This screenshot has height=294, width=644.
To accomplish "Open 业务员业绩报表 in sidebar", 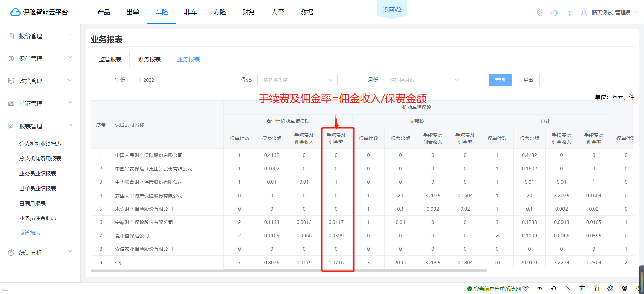I will click(38, 173).
